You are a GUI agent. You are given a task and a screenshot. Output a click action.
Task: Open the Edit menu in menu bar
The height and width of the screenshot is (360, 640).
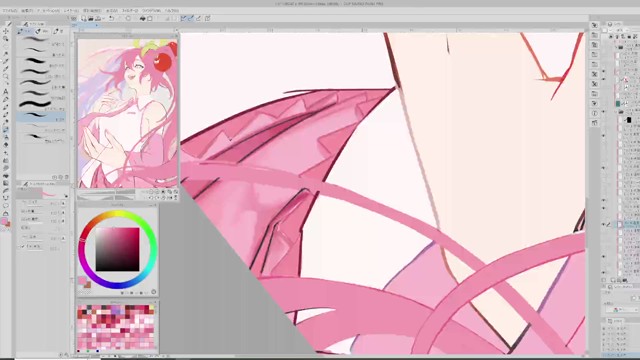click(27, 11)
